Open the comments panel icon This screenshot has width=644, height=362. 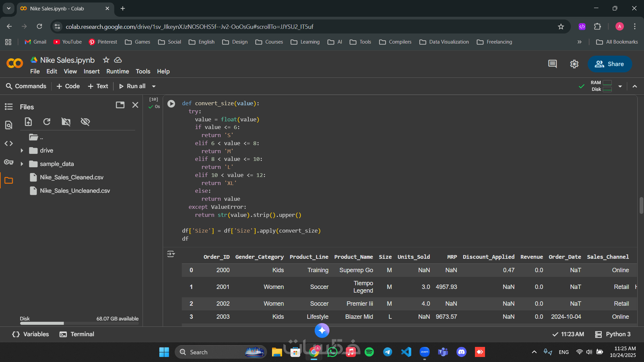click(x=552, y=64)
